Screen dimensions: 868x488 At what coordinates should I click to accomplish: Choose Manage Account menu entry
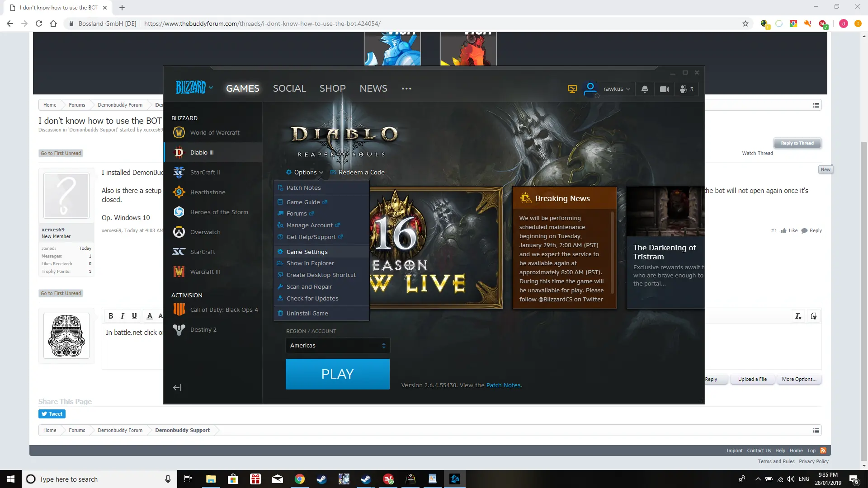click(x=321, y=225)
